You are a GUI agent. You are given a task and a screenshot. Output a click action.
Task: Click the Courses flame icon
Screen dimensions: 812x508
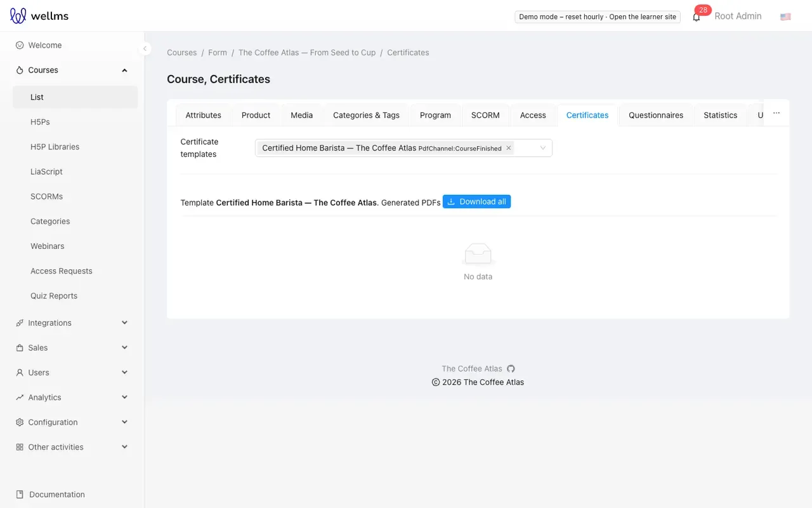20,70
